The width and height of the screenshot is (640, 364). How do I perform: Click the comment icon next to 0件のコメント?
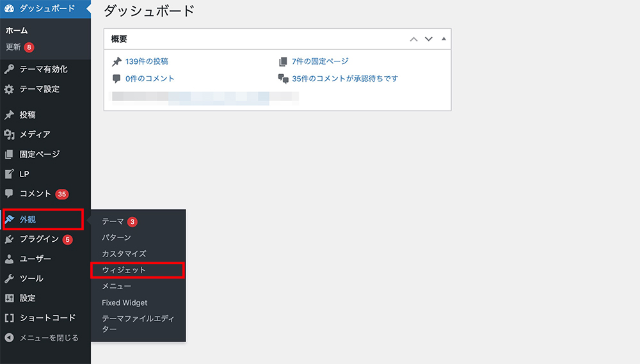[x=116, y=78]
